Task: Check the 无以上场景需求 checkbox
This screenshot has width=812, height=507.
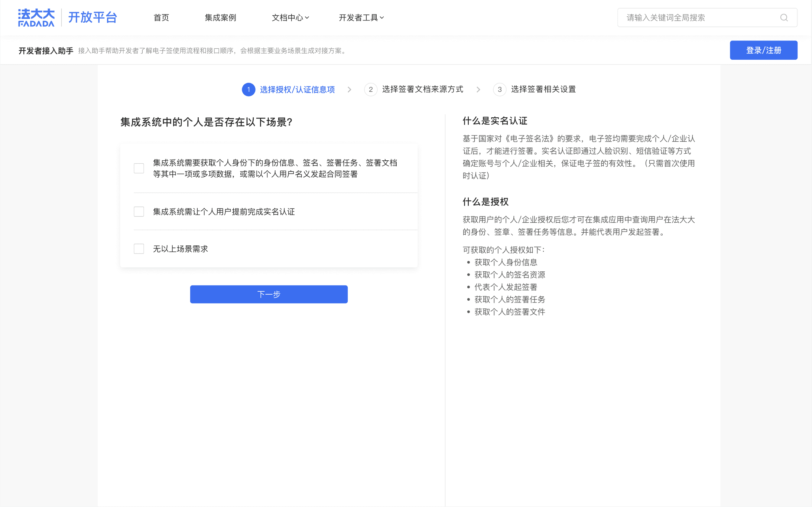Action: pos(139,249)
